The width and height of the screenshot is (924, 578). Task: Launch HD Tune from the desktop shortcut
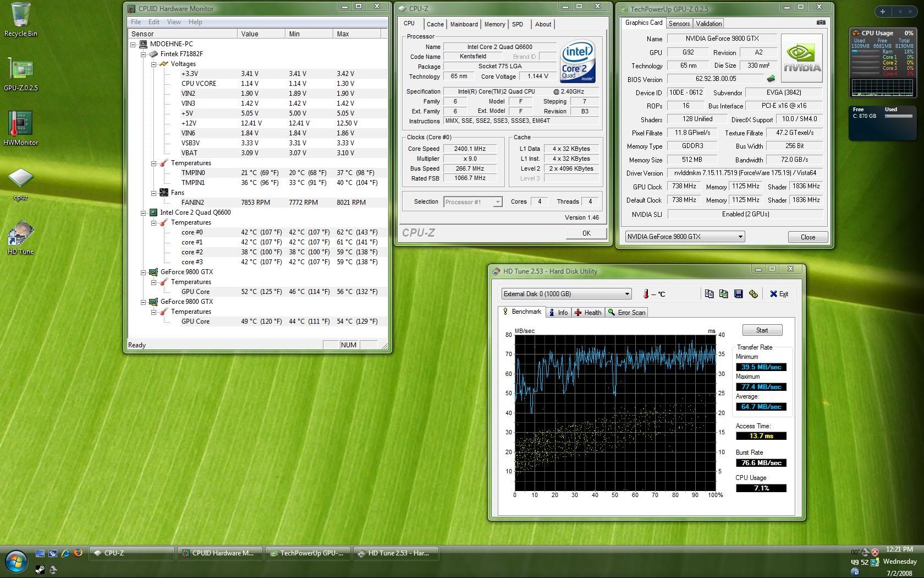coord(20,238)
